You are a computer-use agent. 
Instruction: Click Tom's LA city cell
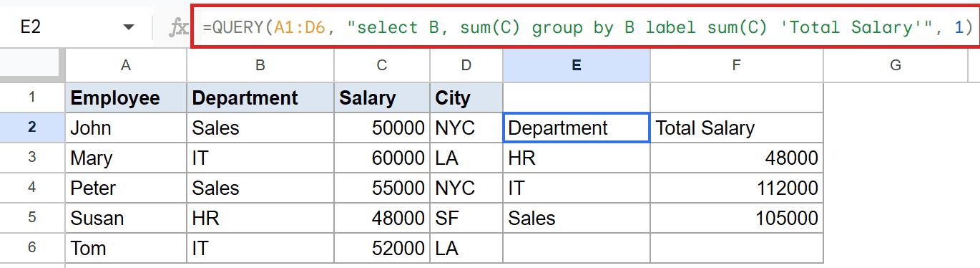pos(466,248)
